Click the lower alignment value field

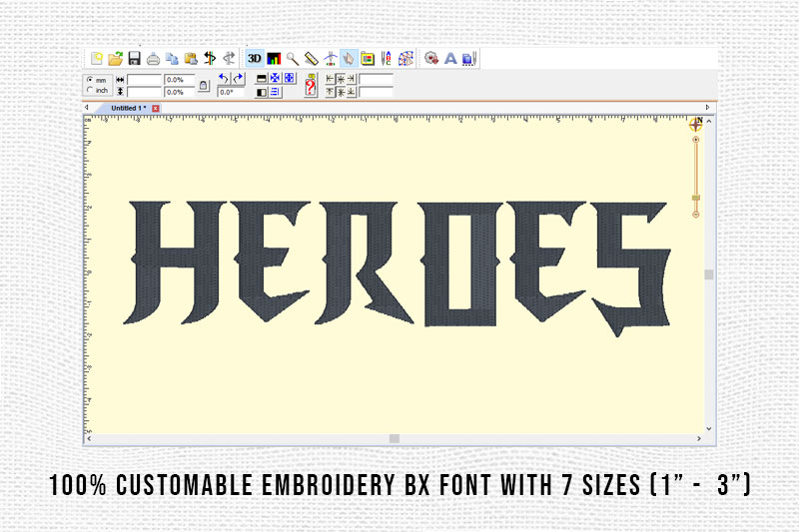[377, 92]
